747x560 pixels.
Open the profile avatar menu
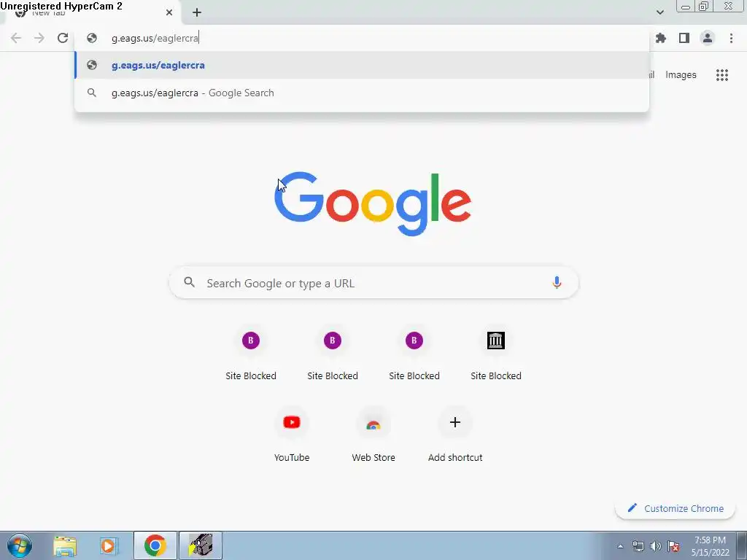[x=708, y=38]
